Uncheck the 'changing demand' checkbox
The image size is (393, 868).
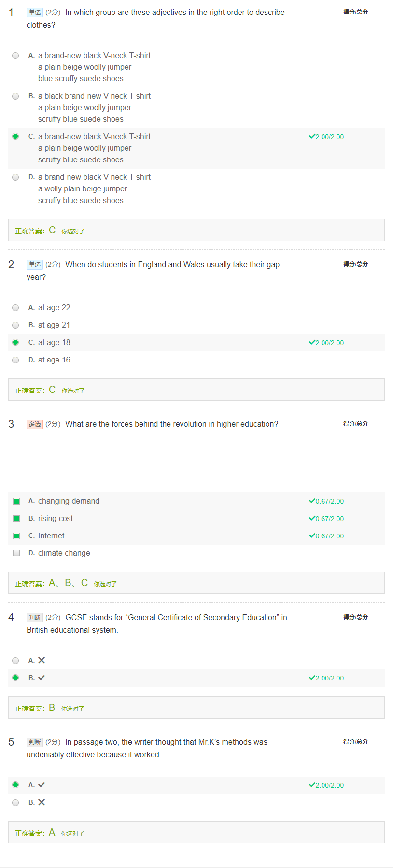pos(16,501)
